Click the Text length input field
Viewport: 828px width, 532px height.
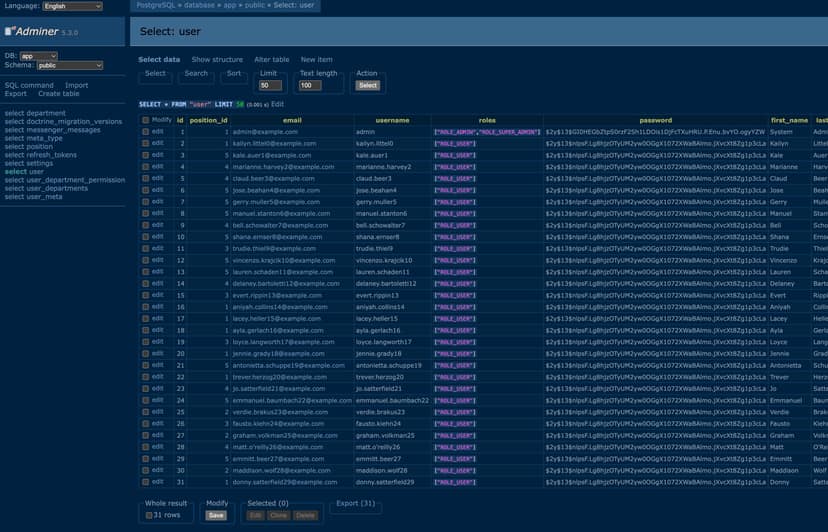point(310,85)
